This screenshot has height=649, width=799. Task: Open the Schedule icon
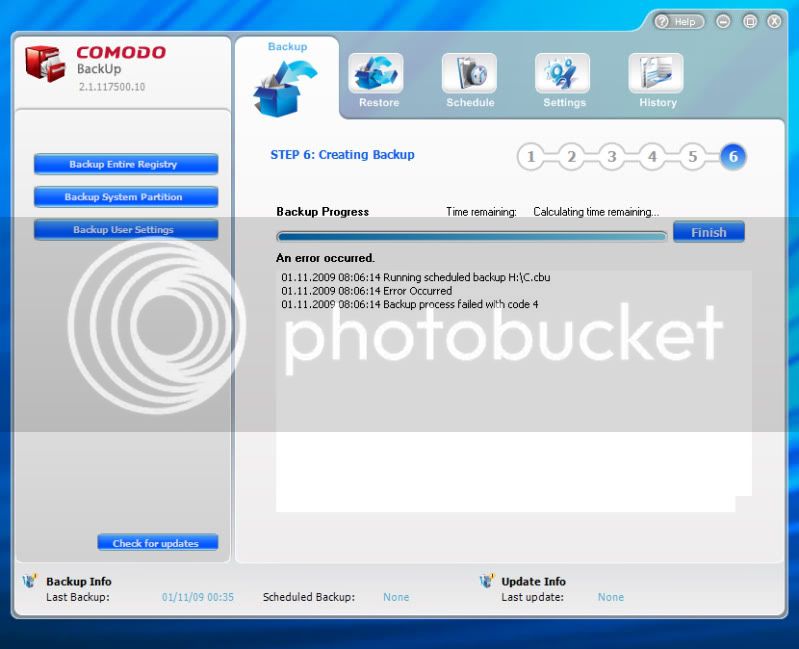469,73
